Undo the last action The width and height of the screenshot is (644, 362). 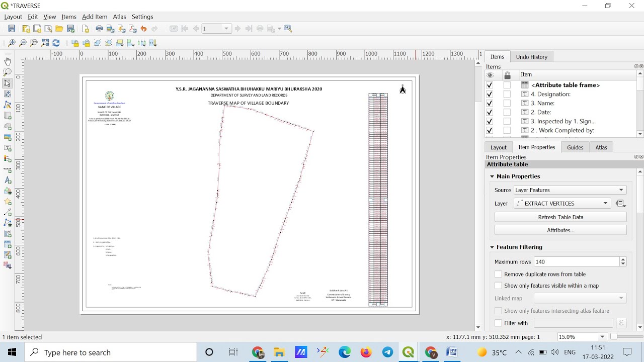(x=143, y=29)
